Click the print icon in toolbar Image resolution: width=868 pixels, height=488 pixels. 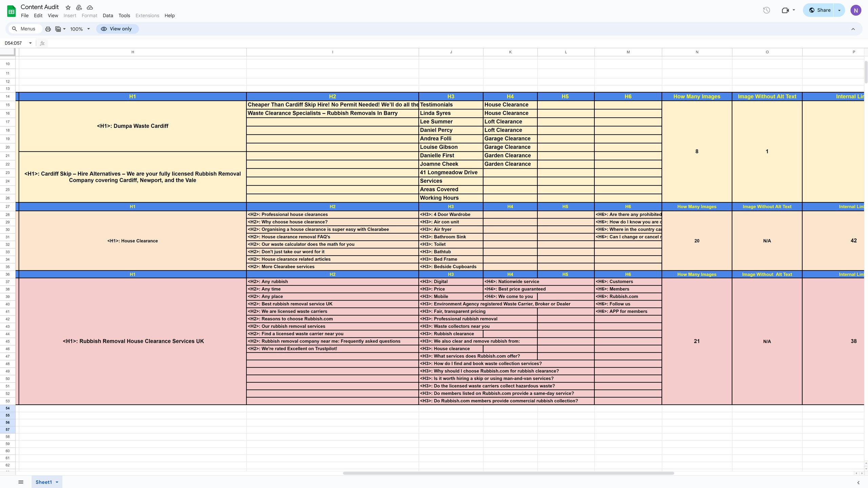[x=48, y=29]
